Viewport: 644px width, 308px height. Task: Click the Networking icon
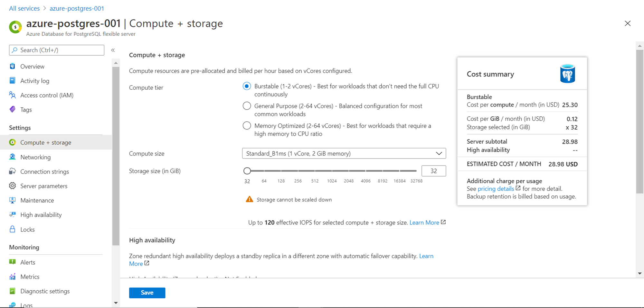click(x=13, y=157)
